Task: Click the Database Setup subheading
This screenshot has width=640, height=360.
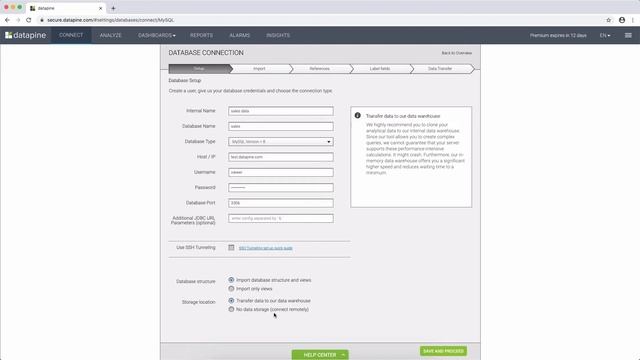Action: (185, 80)
